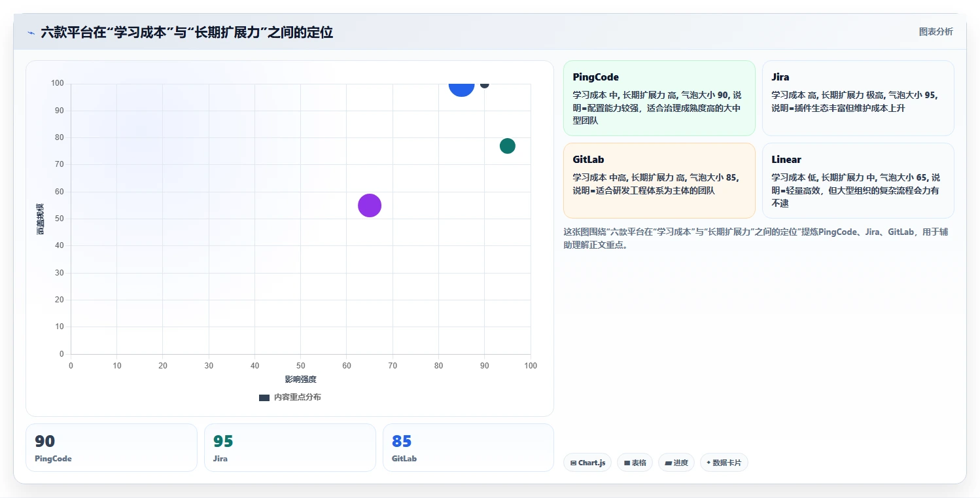The image size is (980, 498).
Task: Click the 进度 tag
Action: [x=676, y=463]
